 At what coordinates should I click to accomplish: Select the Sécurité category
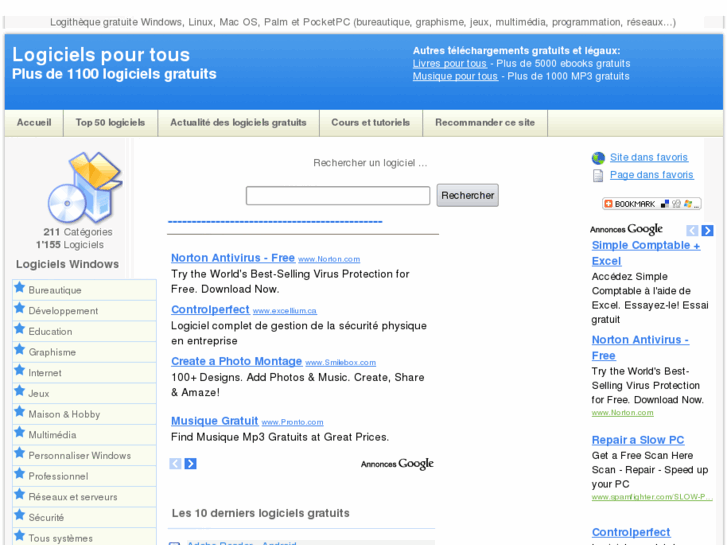point(84,517)
